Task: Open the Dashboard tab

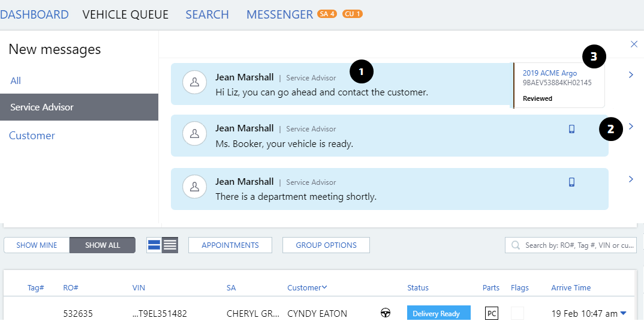Action: 34,14
